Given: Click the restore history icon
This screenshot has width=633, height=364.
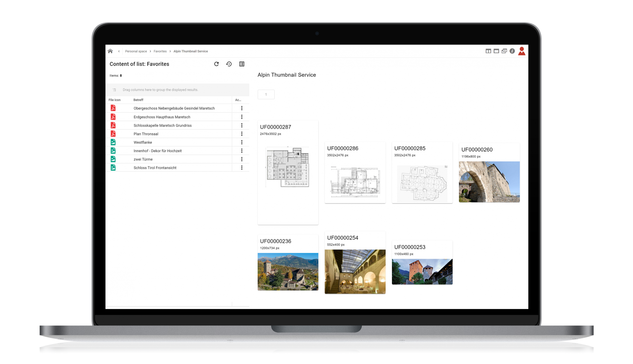Looking at the screenshot, I should coord(229,64).
